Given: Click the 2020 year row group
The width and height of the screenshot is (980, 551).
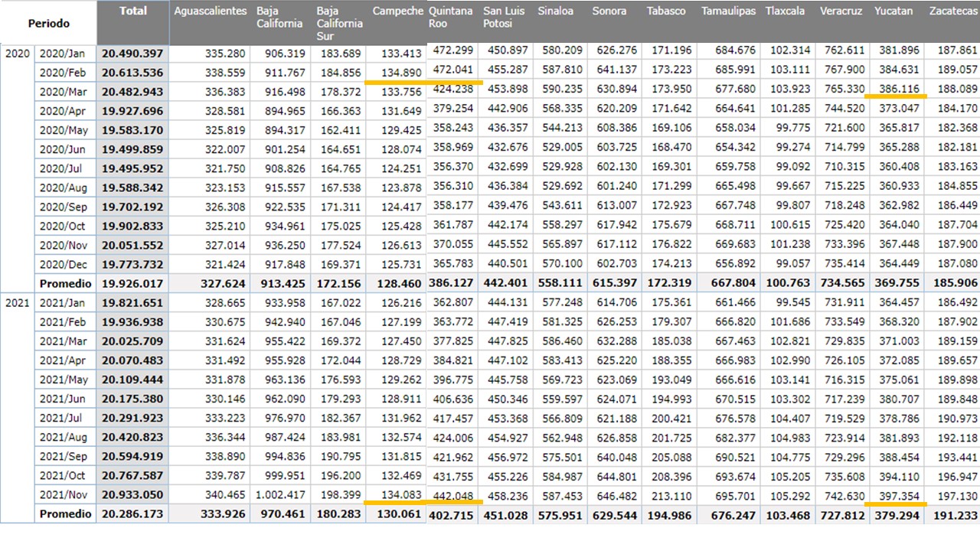Looking at the screenshot, I should 18,54.
